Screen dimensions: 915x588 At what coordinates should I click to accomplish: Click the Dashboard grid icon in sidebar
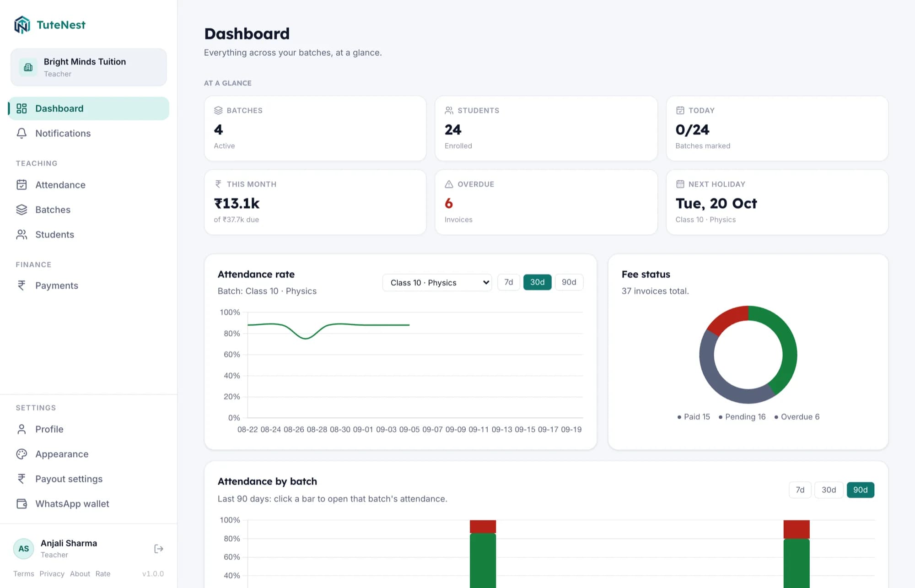(x=22, y=108)
